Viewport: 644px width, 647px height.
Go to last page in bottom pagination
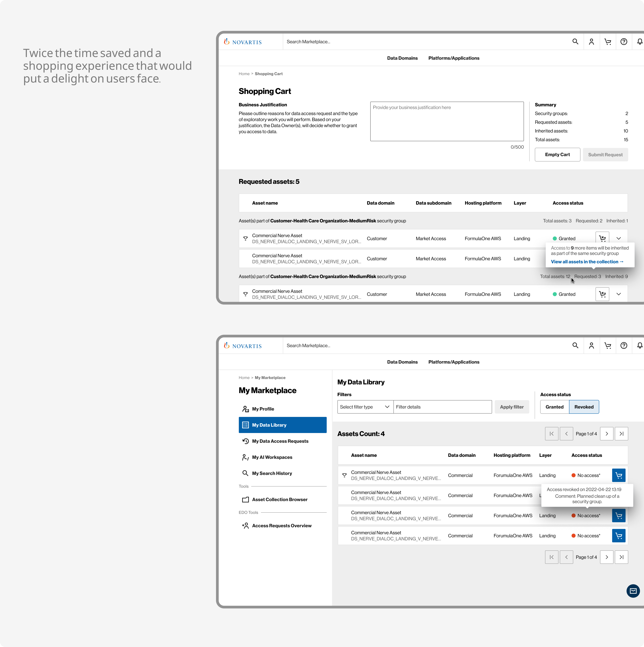(621, 557)
